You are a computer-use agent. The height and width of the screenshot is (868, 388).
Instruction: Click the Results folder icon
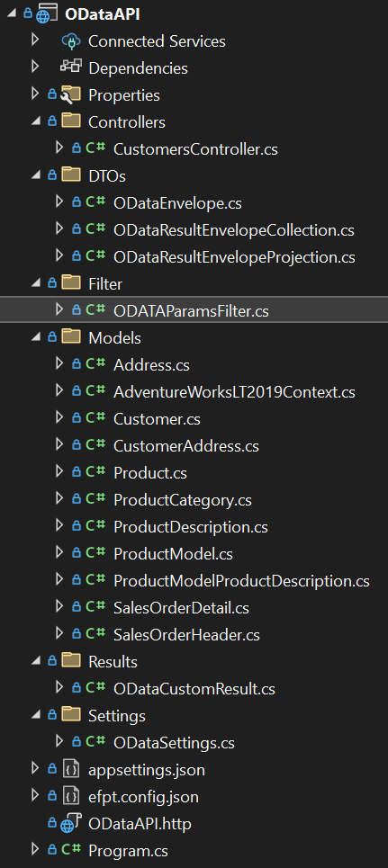[x=71, y=661]
